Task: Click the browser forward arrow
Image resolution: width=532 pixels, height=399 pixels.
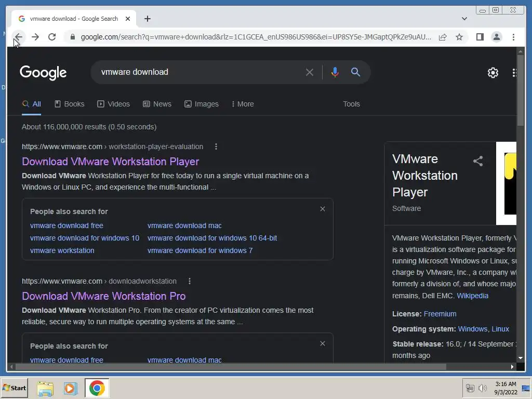Action: point(35,37)
